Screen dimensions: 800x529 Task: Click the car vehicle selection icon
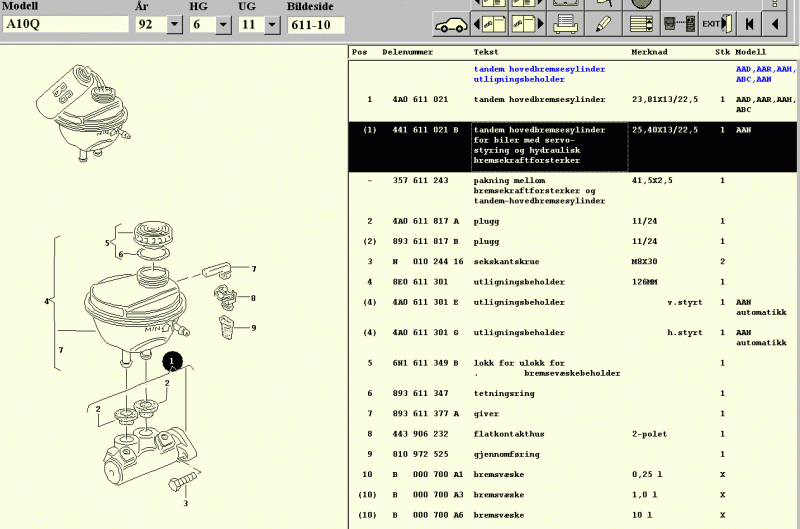click(451, 23)
